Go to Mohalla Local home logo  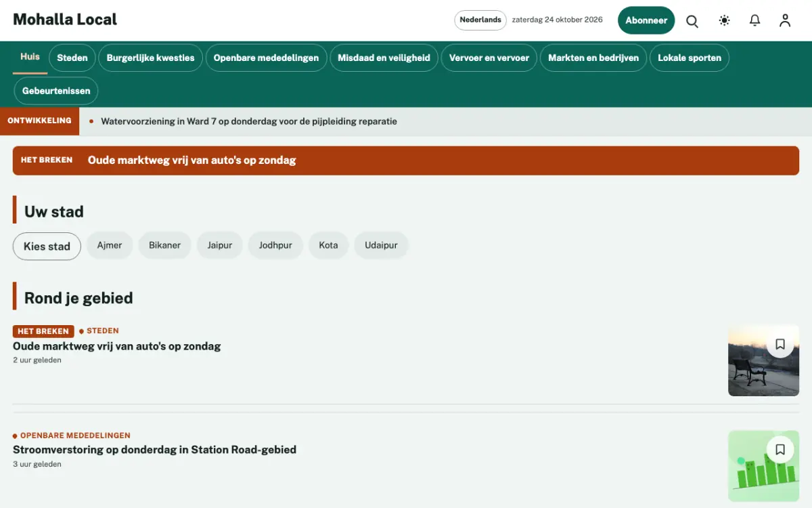(x=65, y=20)
